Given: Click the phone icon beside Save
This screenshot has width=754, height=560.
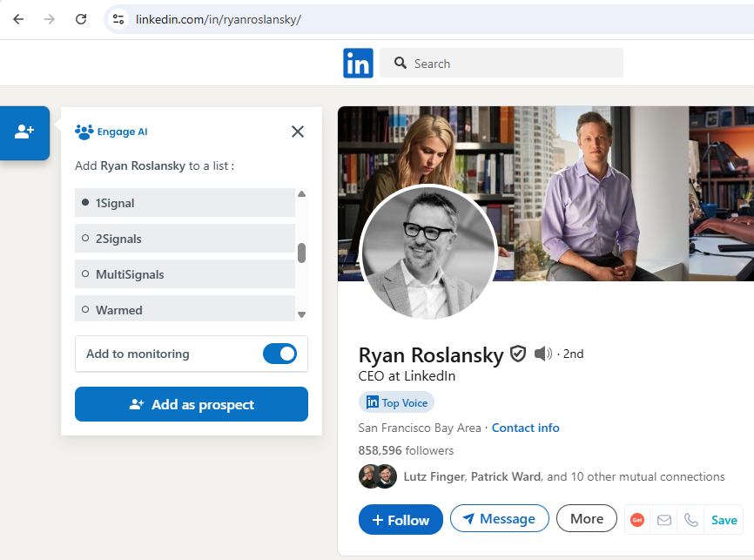Looking at the screenshot, I should (x=691, y=520).
